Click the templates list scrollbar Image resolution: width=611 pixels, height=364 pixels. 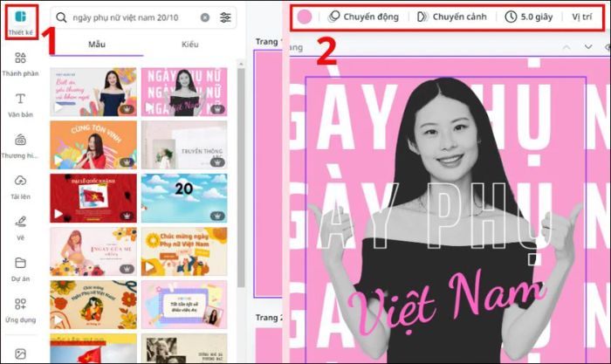point(241,177)
